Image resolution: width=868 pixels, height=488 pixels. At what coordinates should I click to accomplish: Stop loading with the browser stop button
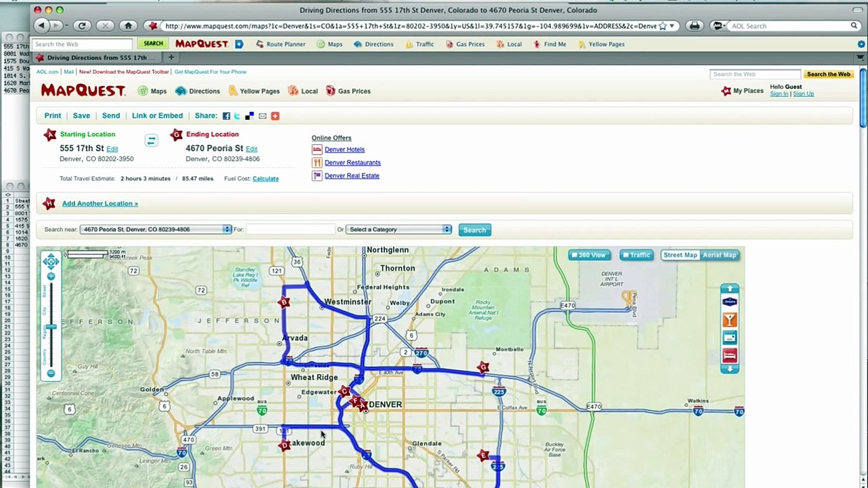click(x=105, y=26)
